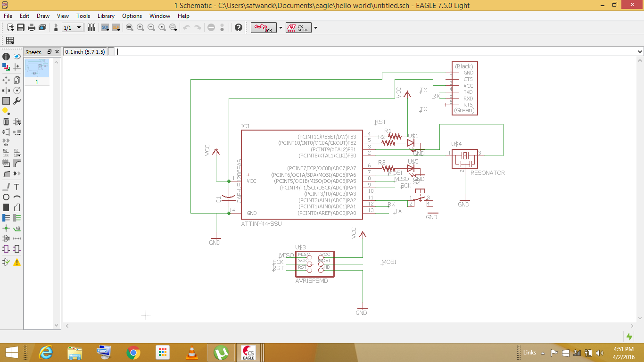Select the Bus tool
644x362 pixels.
[x=6, y=218]
